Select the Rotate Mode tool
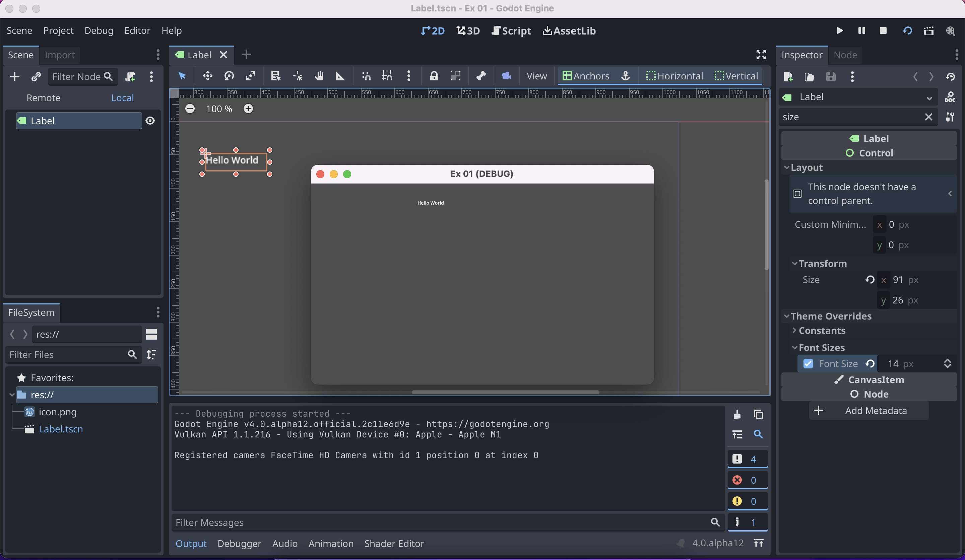This screenshot has width=965, height=560. coord(229,76)
